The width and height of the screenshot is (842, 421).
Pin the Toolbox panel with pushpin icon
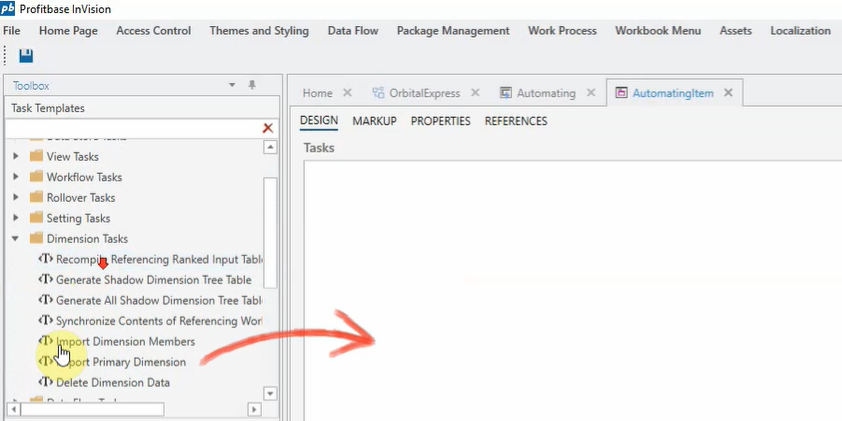tap(252, 85)
